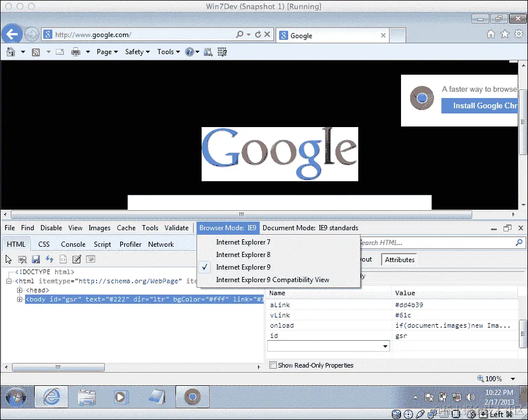Viewport: 528px width, 420px height.
Task: Open IE Home from top-right house icon
Action: click(x=491, y=34)
